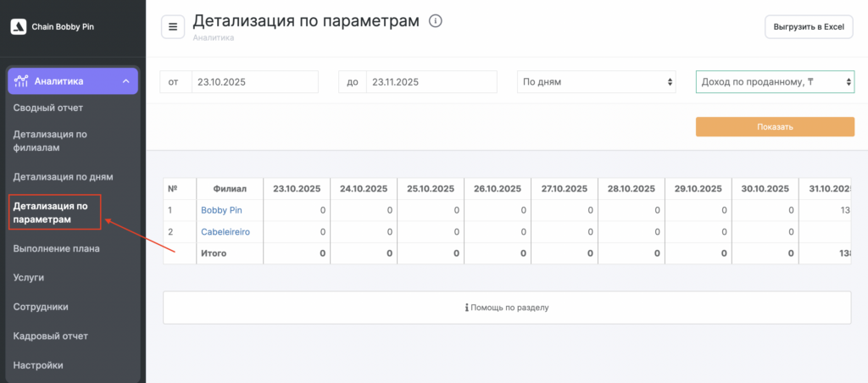868x383 pixels.
Task: Click the start date field 23.10.2025
Action: click(x=254, y=82)
